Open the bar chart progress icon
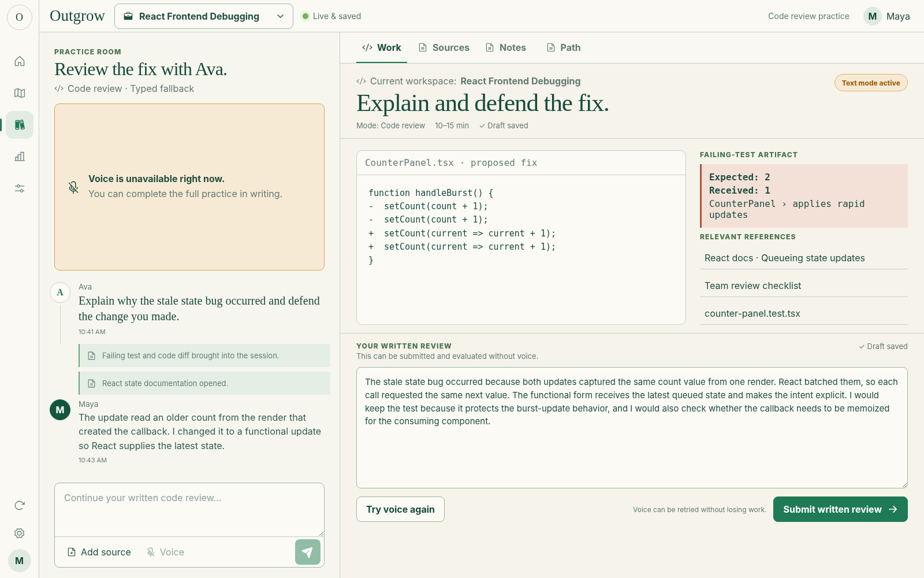 pos(20,157)
